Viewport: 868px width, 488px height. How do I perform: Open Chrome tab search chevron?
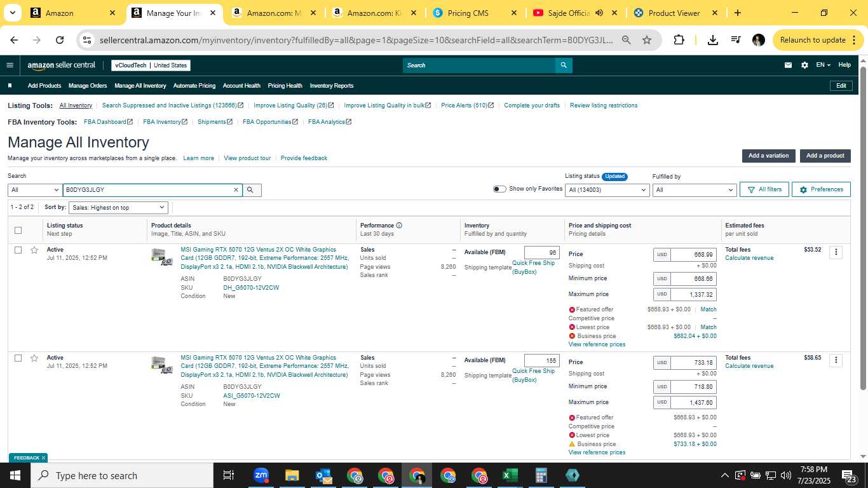click(x=12, y=13)
